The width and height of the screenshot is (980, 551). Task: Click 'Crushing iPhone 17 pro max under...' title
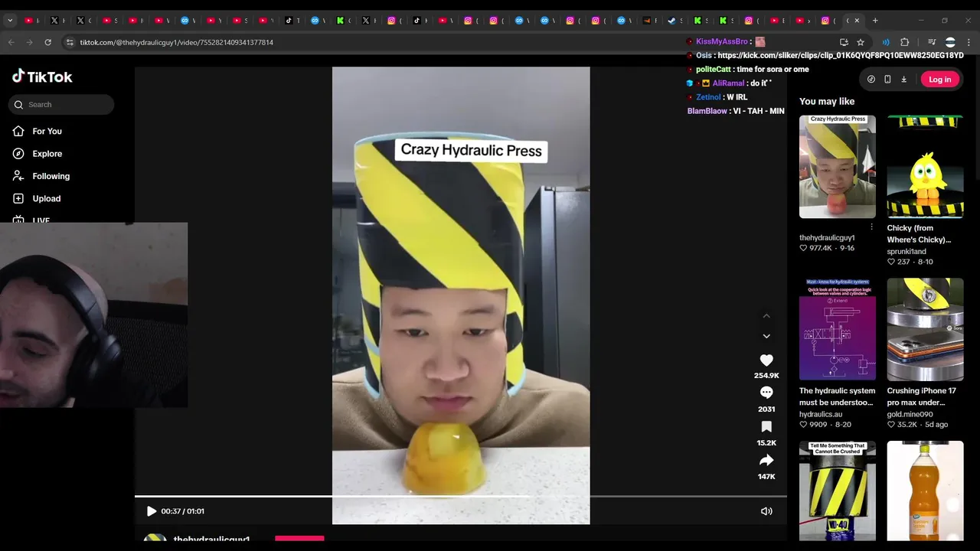[922, 396]
